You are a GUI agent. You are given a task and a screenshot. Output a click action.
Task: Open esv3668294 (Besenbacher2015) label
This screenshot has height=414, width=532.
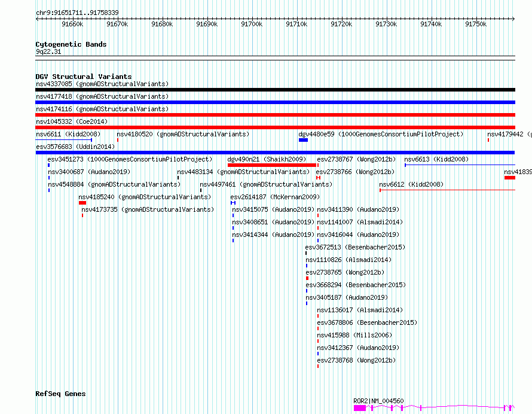356,285
